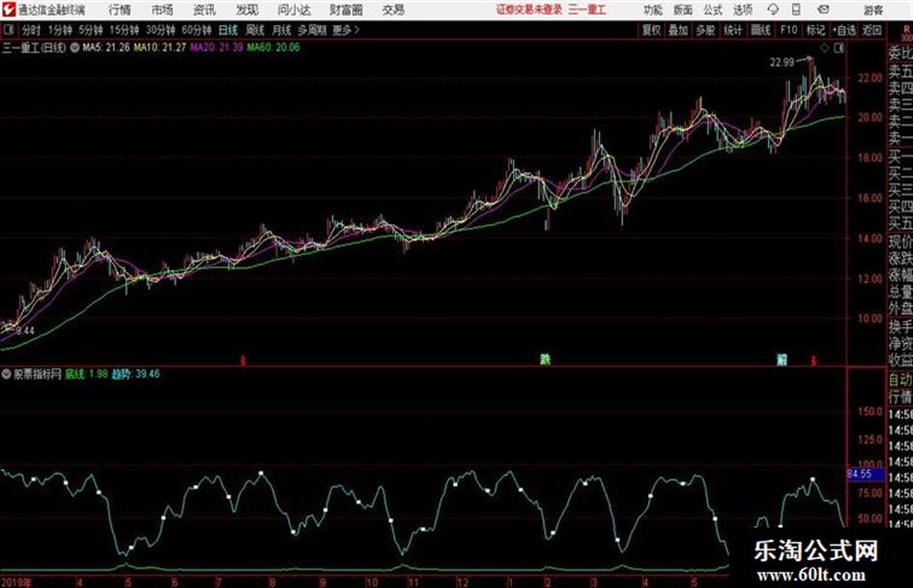Switch to the 60分钟 period tab
The width and height of the screenshot is (913, 588).
pyautogui.click(x=196, y=30)
